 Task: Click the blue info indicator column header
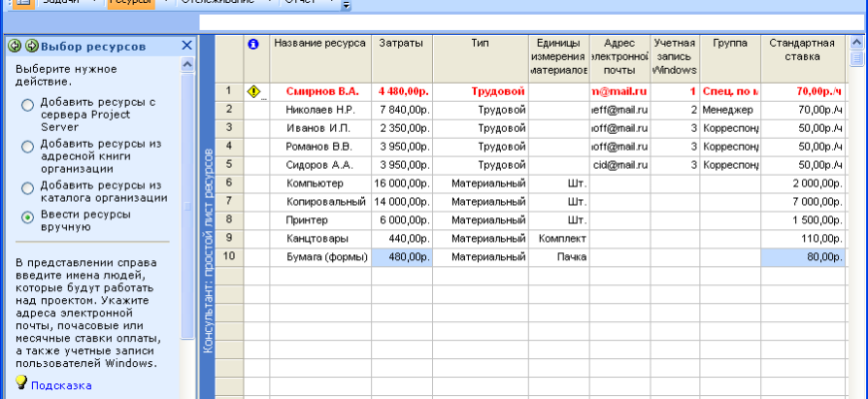(253, 45)
